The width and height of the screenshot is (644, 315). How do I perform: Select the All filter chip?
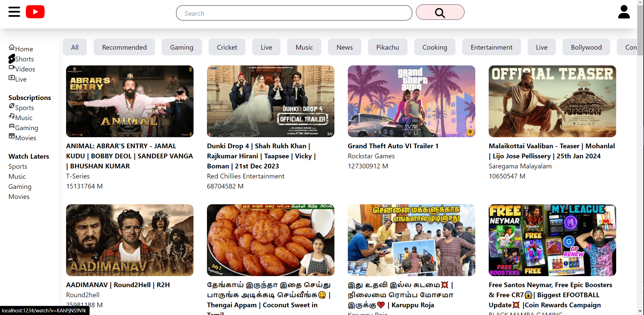tap(75, 47)
